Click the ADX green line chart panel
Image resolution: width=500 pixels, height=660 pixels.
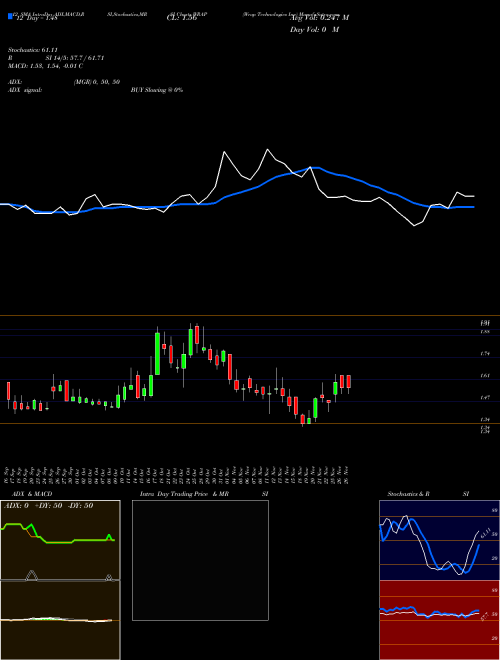coord(60,540)
